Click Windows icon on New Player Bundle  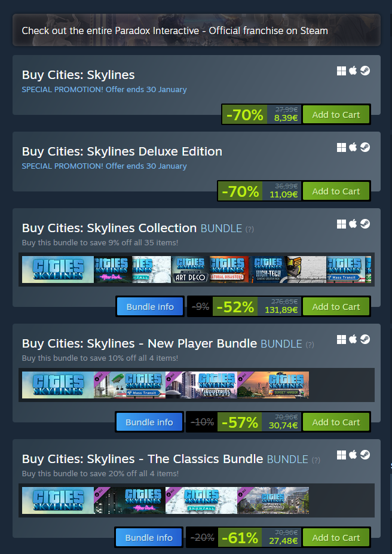point(341,340)
